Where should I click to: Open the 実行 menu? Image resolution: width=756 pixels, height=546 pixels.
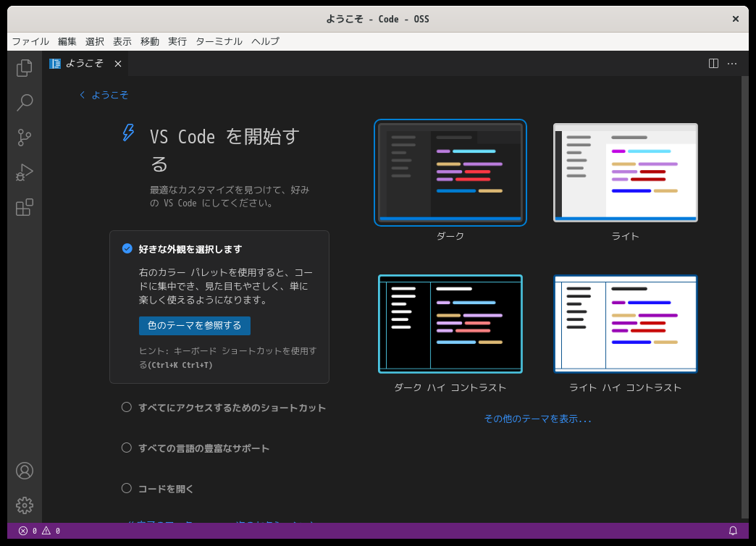[177, 41]
